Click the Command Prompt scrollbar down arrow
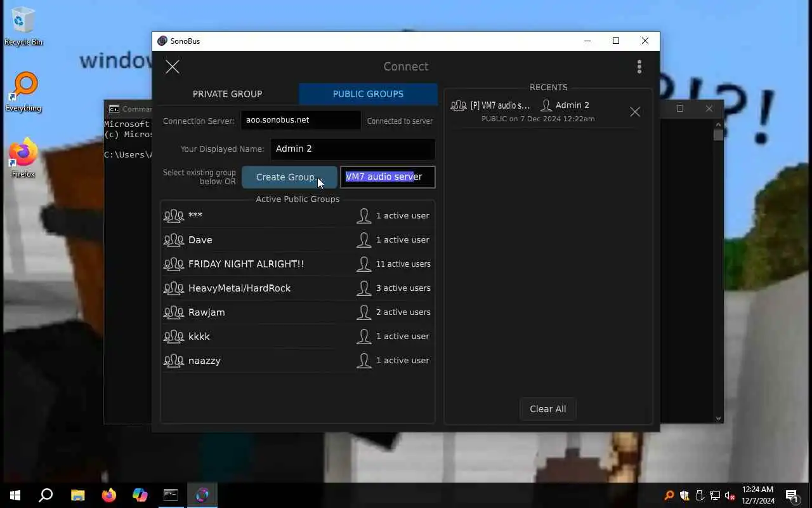This screenshot has width=812, height=508. point(718,418)
